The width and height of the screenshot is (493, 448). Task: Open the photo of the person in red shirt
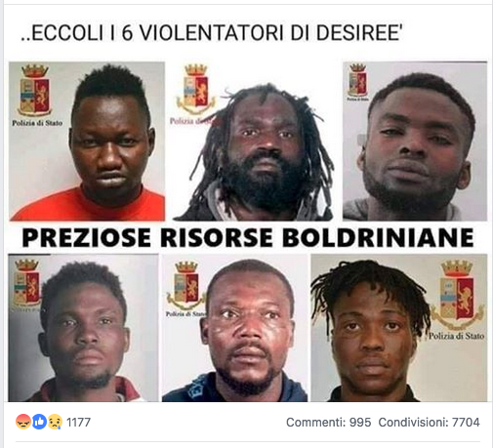(x=87, y=142)
